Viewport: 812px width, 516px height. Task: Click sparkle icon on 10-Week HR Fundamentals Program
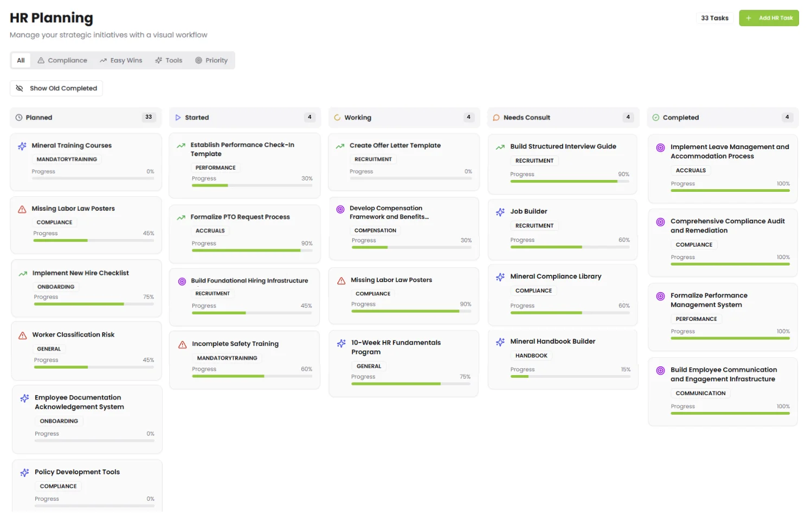coord(341,344)
